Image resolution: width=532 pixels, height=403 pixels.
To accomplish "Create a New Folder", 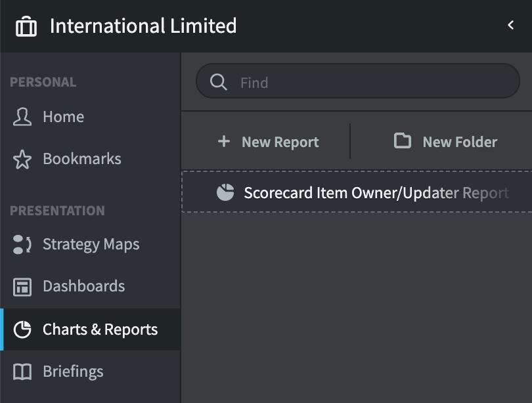I will 445,141.
